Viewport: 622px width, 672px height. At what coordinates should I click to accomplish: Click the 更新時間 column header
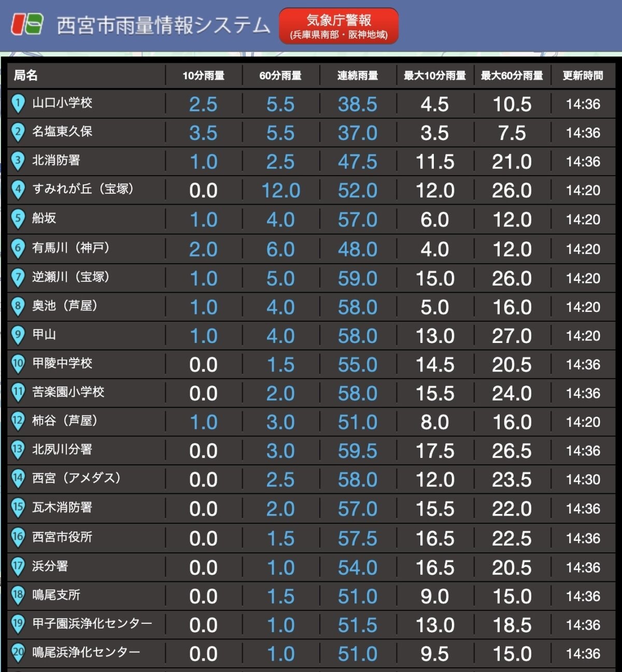(x=583, y=76)
